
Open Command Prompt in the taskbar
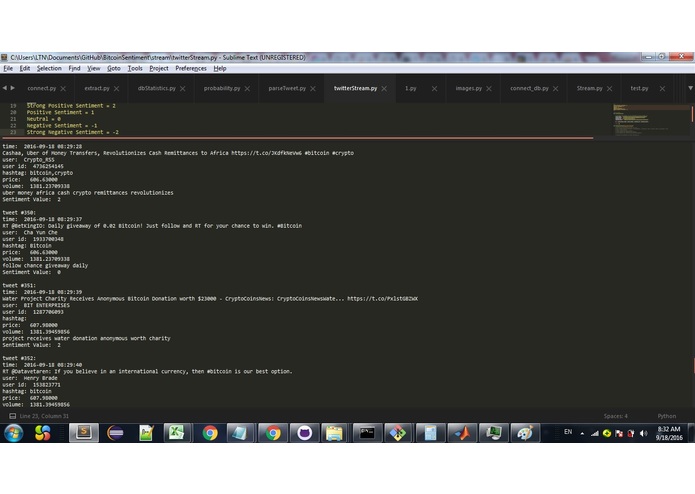click(x=367, y=433)
